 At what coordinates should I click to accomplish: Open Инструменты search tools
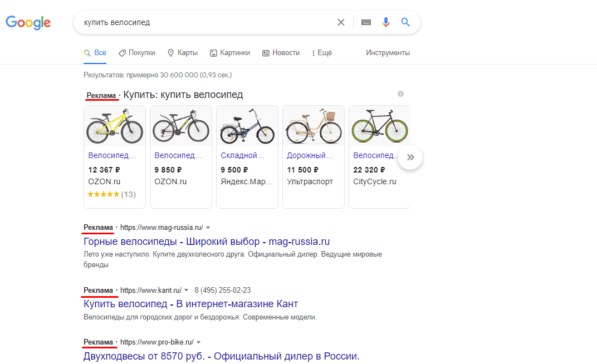(x=388, y=53)
